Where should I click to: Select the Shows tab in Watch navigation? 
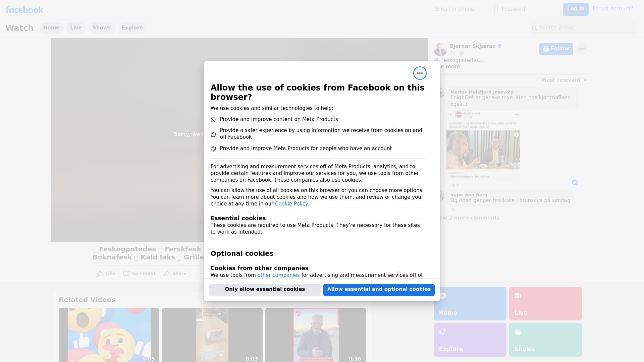[102, 28]
